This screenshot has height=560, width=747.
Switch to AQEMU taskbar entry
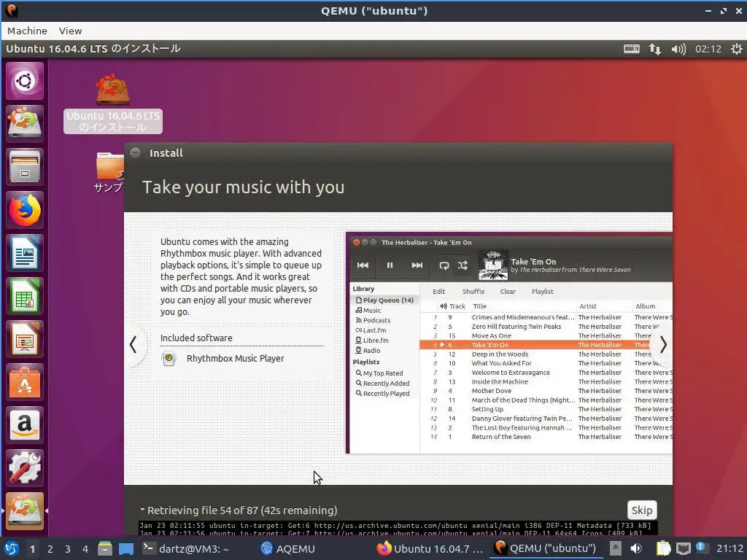pos(287,548)
